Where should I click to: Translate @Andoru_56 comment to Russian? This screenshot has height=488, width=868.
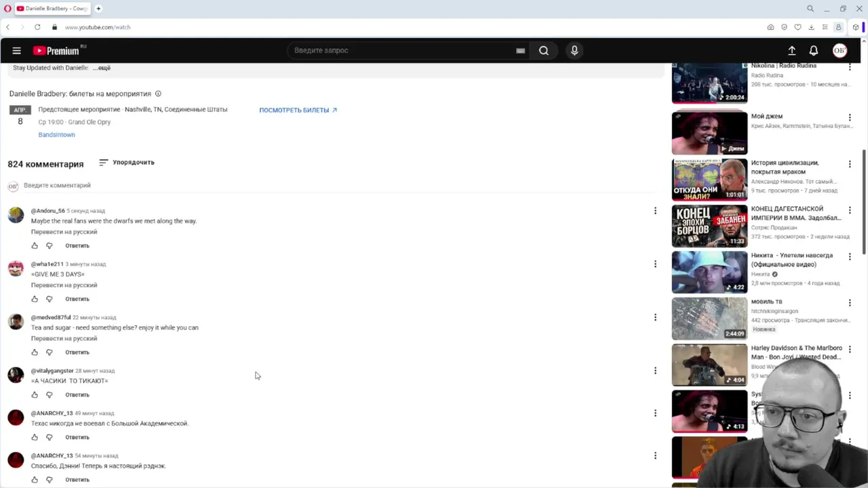coord(64,232)
